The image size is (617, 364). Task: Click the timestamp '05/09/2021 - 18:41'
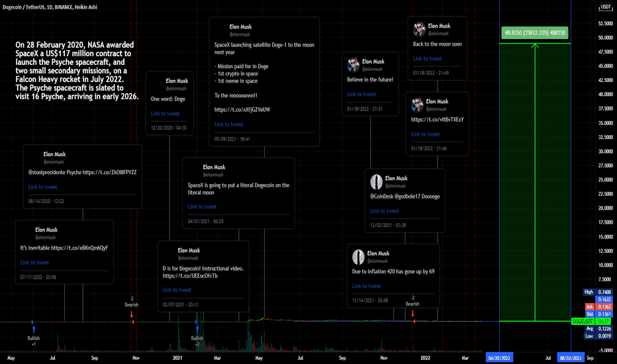click(x=232, y=139)
